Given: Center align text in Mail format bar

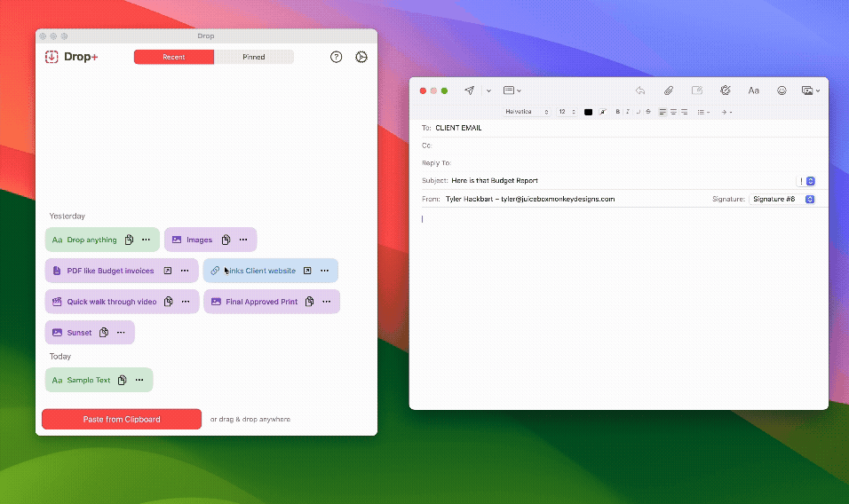Looking at the screenshot, I should click(x=673, y=112).
